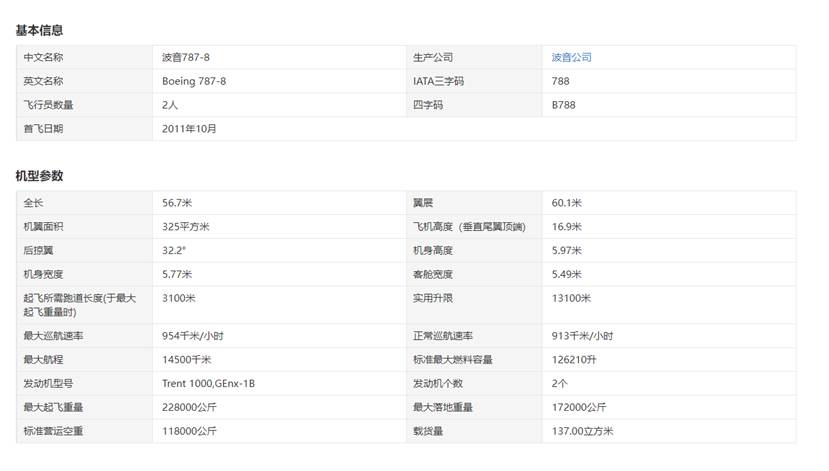Click the 最大航程 label

[43, 359]
